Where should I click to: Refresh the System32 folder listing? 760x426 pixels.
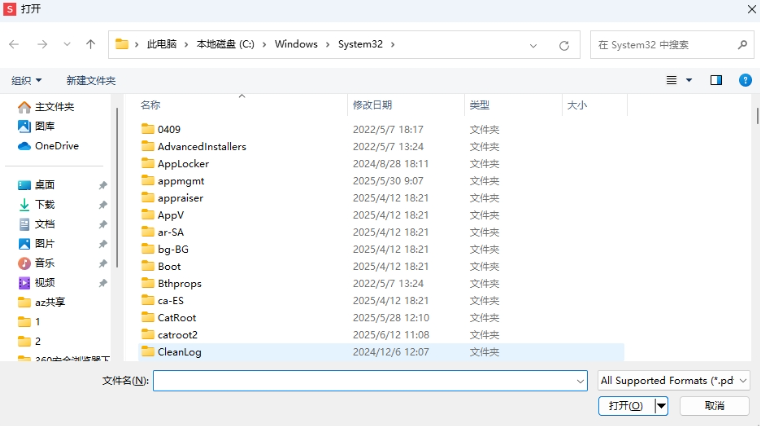[564, 46]
